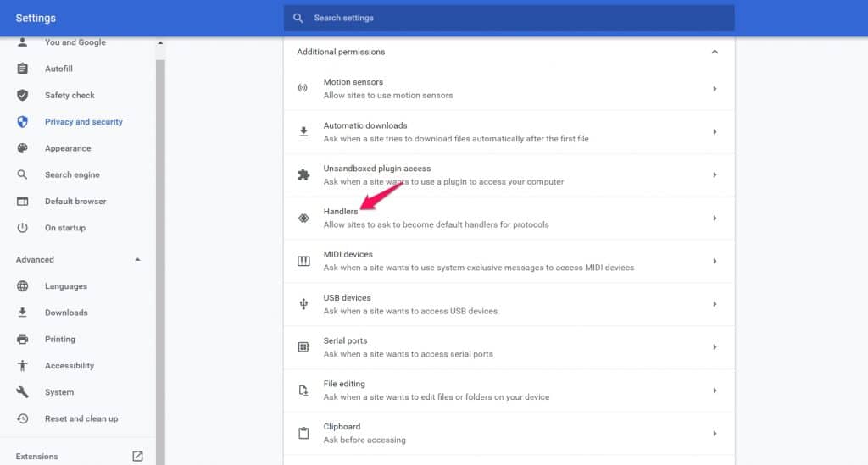Collapse the Additional permissions section
This screenshot has height=465, width=868.
tap(715, 52)
